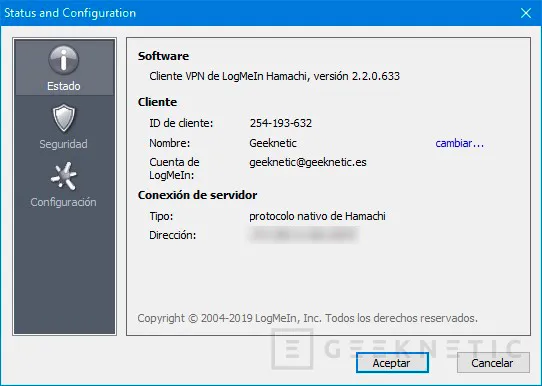Image resolution: width=542 pixels, height=386 pixels.
Task: Select the client ID 254-193-632
Action: pyautogui.click(x=281, y=123)
